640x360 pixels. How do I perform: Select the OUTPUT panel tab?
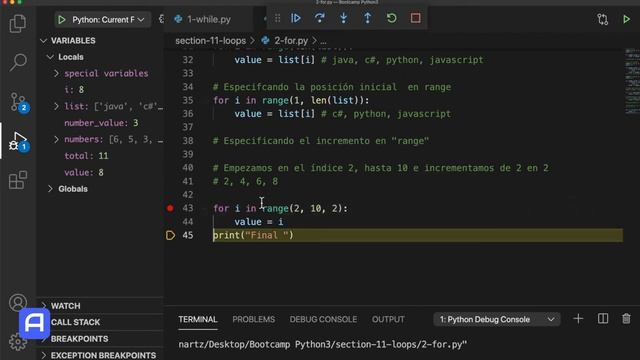pos(388,319)
